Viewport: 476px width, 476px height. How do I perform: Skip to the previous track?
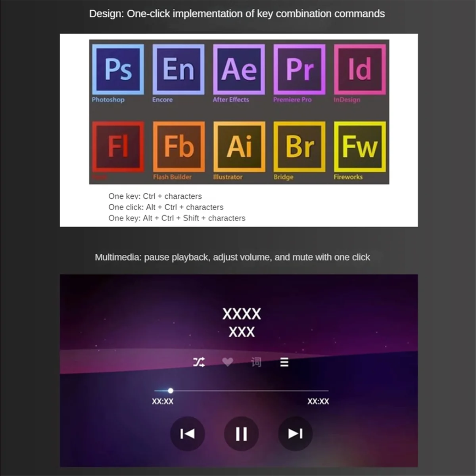point(188,434)
